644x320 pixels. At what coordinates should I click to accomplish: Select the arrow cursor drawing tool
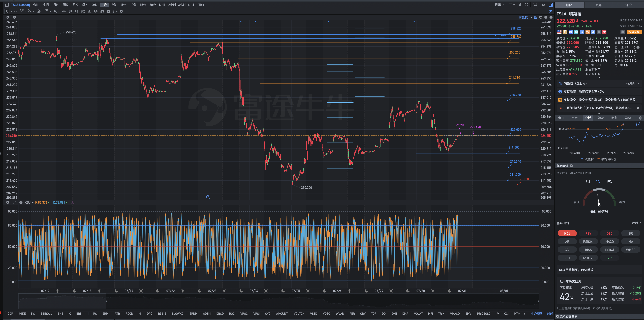click(7, 11)
